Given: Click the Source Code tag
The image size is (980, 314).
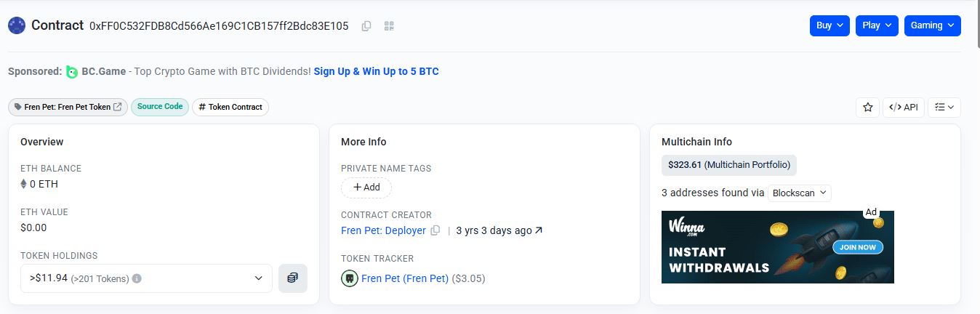Looking at the screenshot, I should [x=160, y=107].
